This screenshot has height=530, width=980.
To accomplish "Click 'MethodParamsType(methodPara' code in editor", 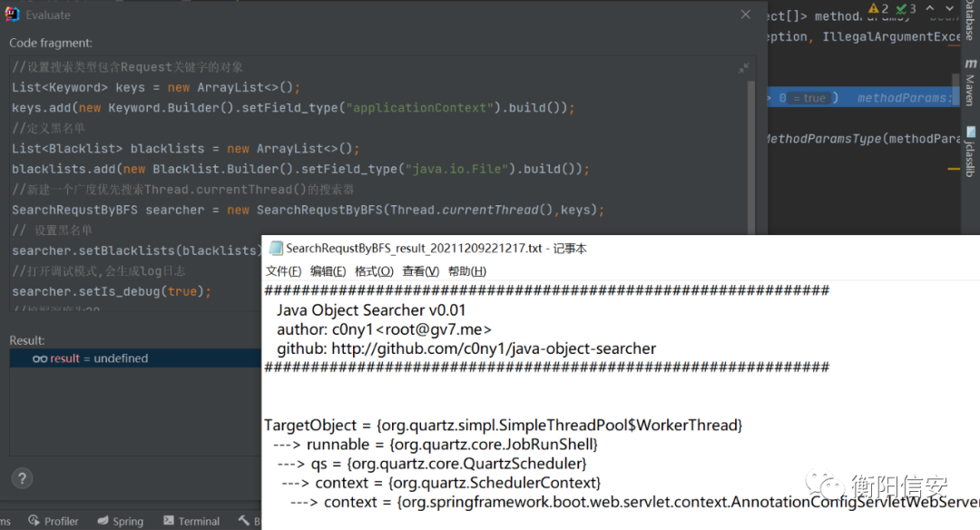I will pyautogui.click(x=865, y=139).
